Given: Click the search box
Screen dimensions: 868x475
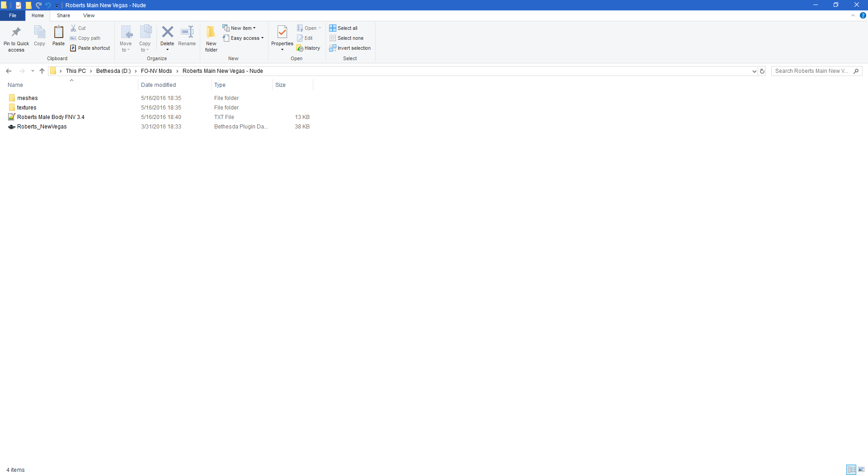Looking at the screenshot, I should (x=816, y=71).
